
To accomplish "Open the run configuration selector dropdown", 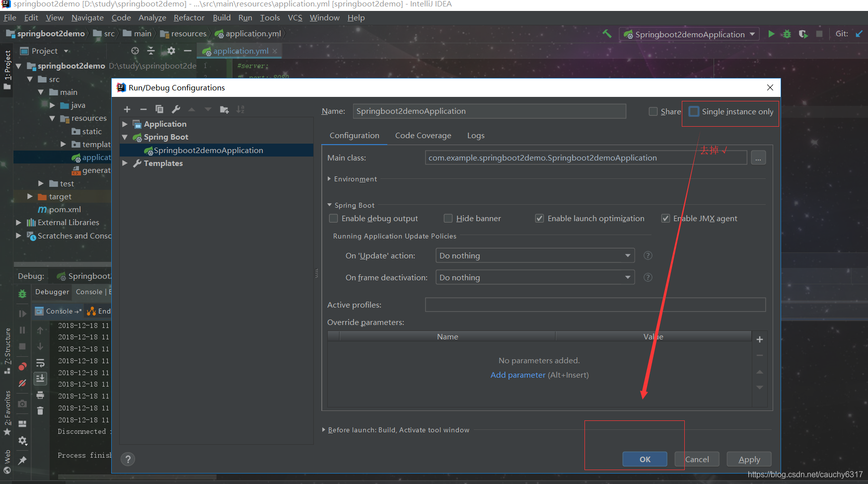I will 690,34.
